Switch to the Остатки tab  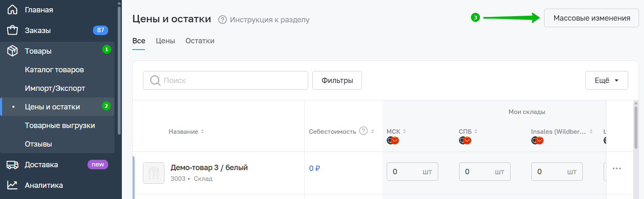[200, 41]
